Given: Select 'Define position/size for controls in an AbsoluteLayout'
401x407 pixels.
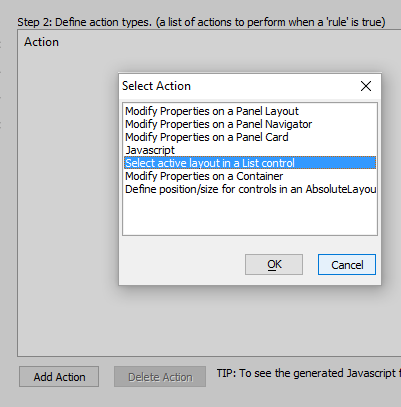Looking at the screenshot, I should [250, 189].
